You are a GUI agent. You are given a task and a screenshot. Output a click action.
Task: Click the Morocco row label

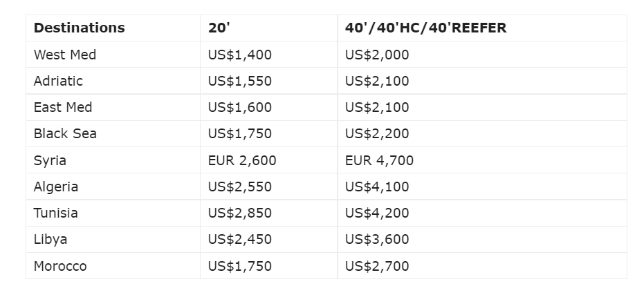(x=60, y=266)
